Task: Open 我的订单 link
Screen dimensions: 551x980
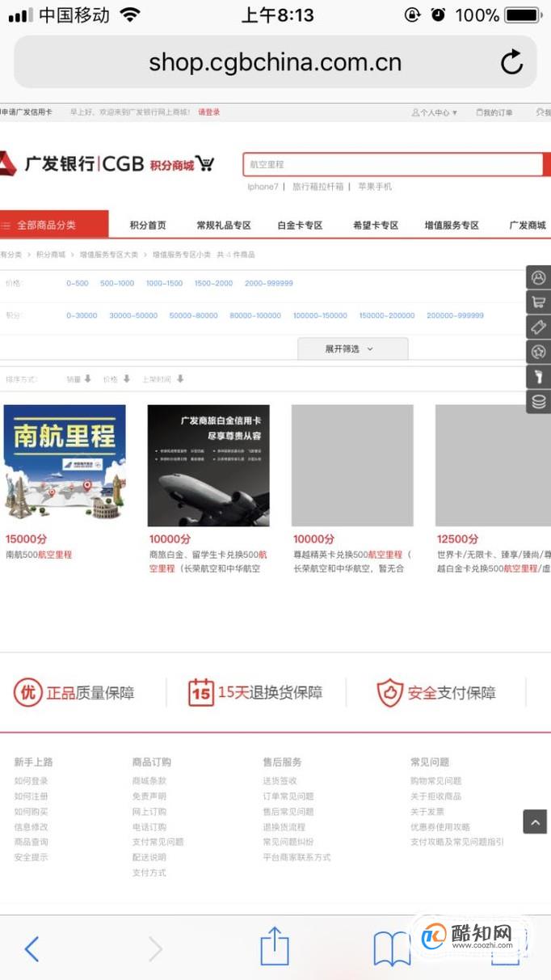Action: (x=494, y=112)
